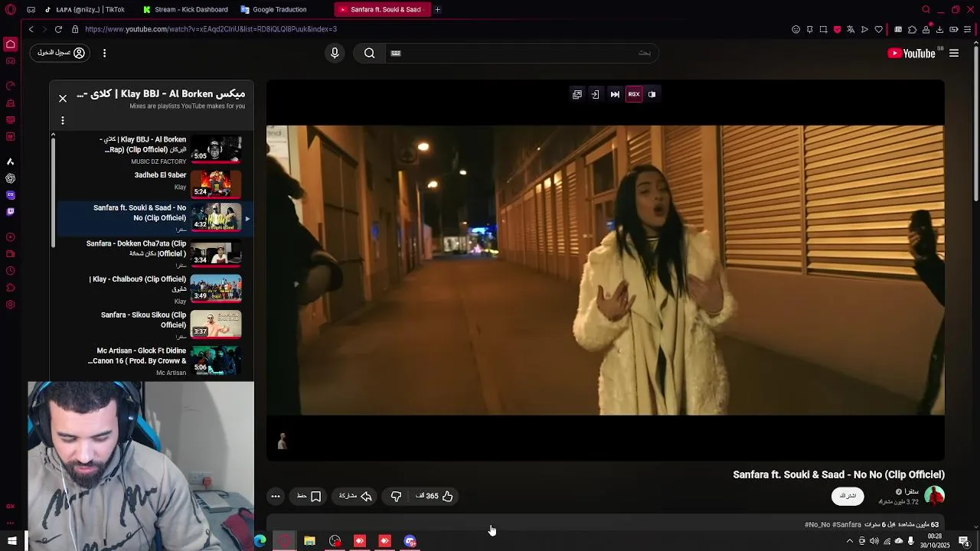
Task: Open the translate icon in address bar
Action: point(850,29)
